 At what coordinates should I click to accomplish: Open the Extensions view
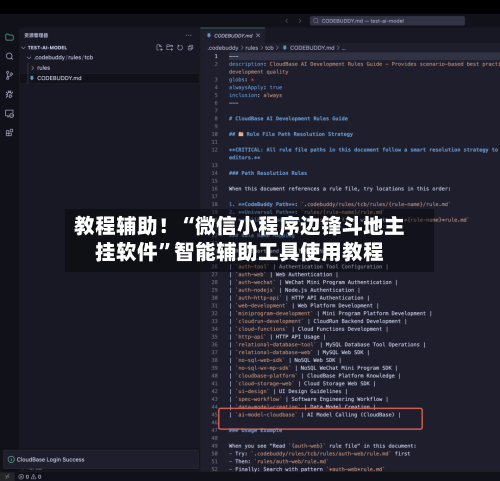pos(9,133)
